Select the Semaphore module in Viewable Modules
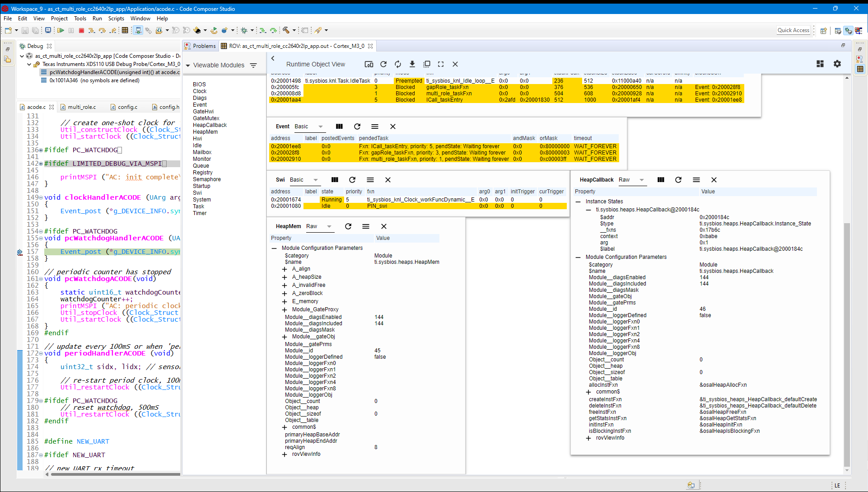 207,179
